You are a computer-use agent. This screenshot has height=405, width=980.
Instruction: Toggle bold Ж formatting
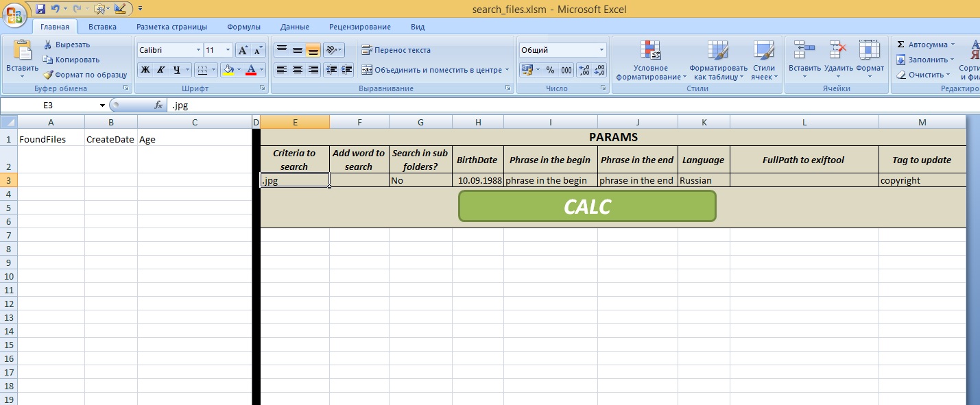point(145,69)
